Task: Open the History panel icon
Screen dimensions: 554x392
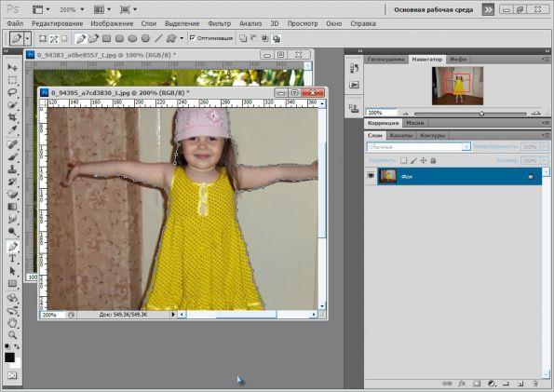Action: [x=354, y=68]
